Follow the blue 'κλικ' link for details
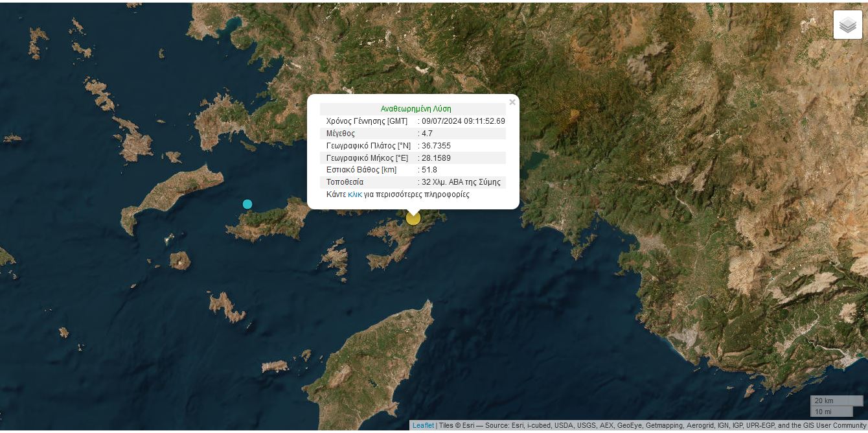 [x=354, y=194]
